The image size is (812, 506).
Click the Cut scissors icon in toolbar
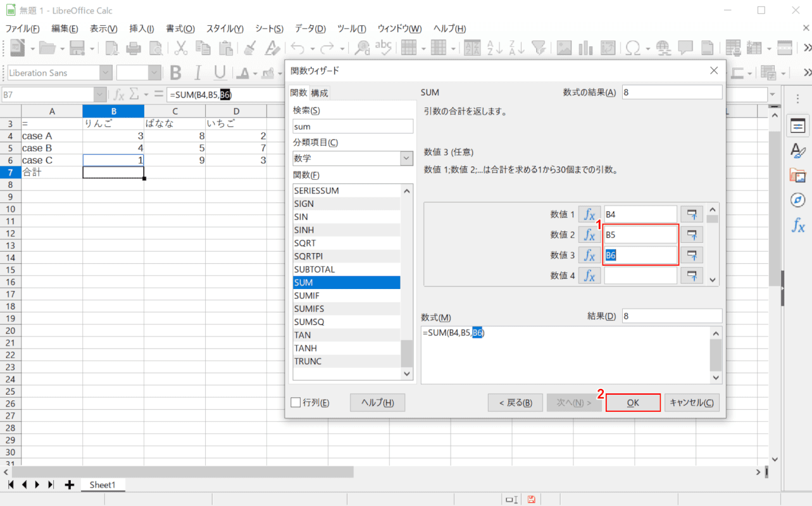point(181,48)
